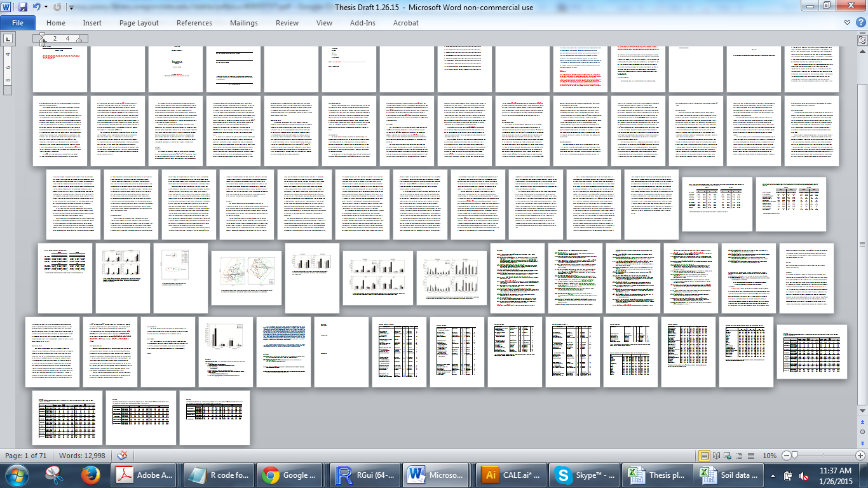The image size is (868, 488).
Task: Click the tab selector box left of ruler
Action: point(8,39)
